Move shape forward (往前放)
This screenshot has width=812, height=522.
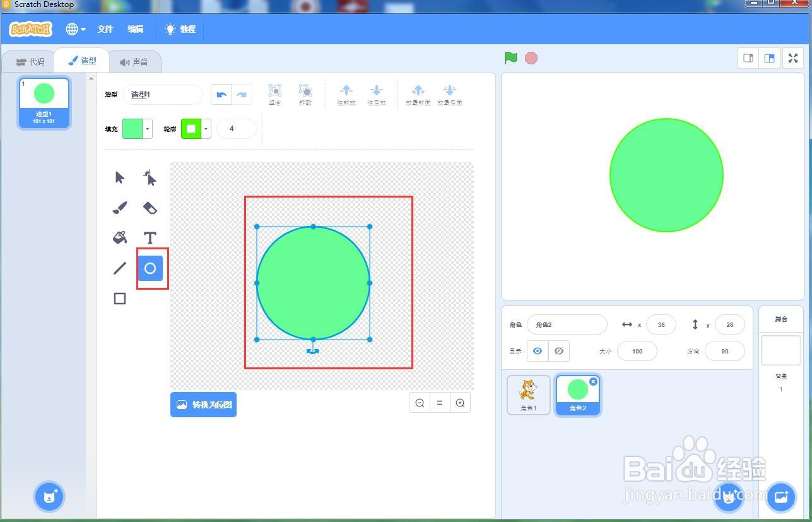point(346,95)
